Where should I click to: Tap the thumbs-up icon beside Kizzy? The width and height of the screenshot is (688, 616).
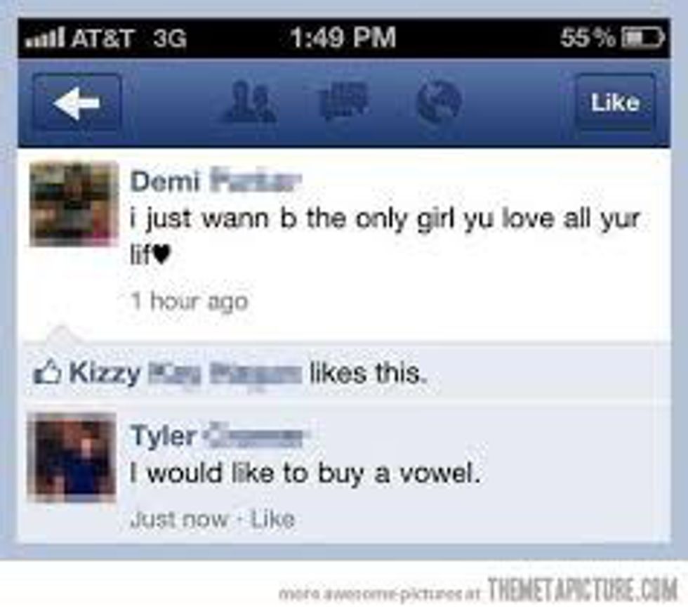[48, 373]
